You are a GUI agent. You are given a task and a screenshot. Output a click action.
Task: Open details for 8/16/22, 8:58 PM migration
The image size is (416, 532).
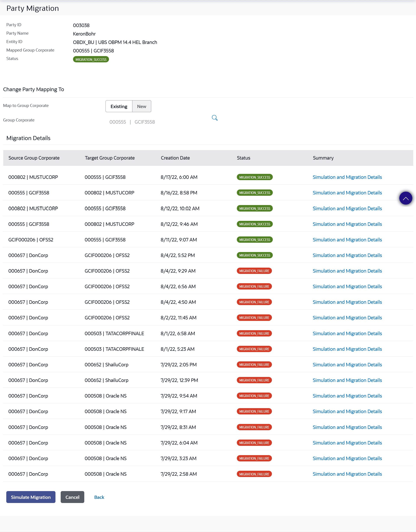[x=347, y=193]
